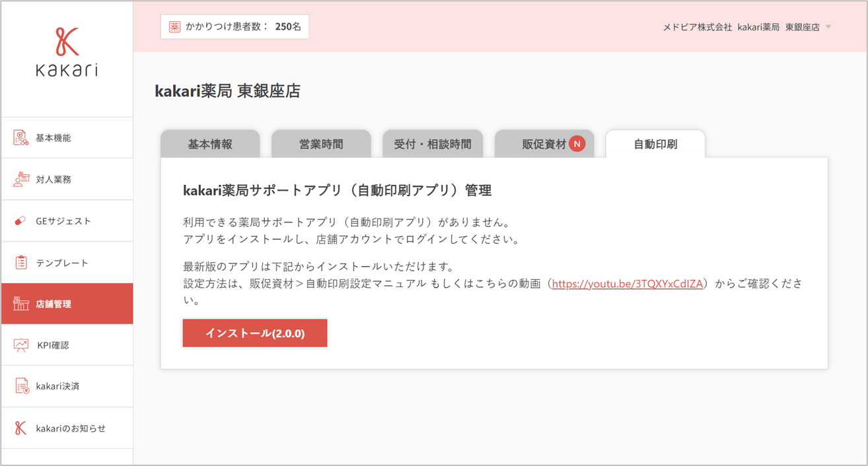Select the 自動印刷 tab
Image resolution: width=868 pixels, height=466 pixels.
tap(655, 144)
